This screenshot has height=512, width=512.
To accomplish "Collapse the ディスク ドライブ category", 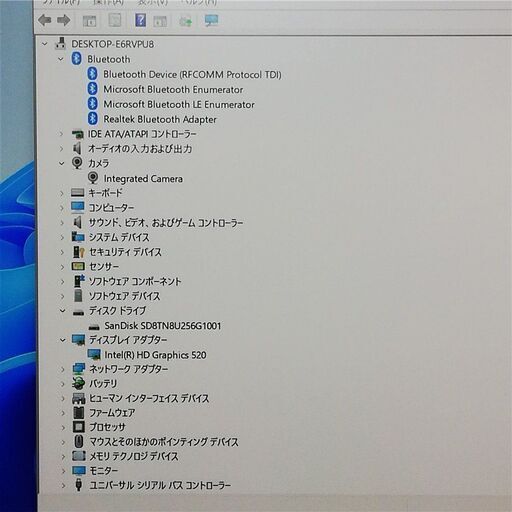I will click(x=62, y=311).
